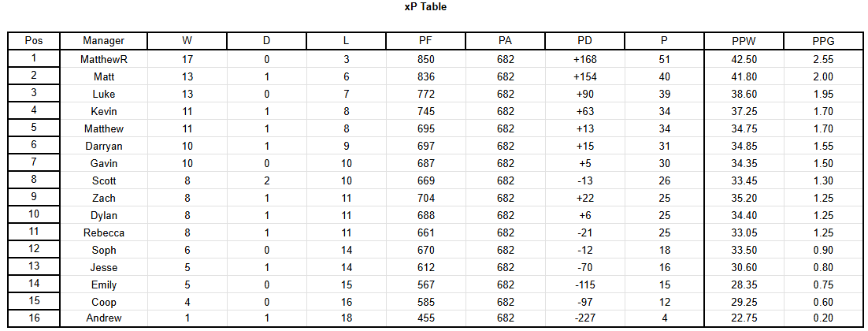Viewport: 868px width, 331px height.
Task: Select Coop's losses cell showing 16
Action: coord(346,302)
